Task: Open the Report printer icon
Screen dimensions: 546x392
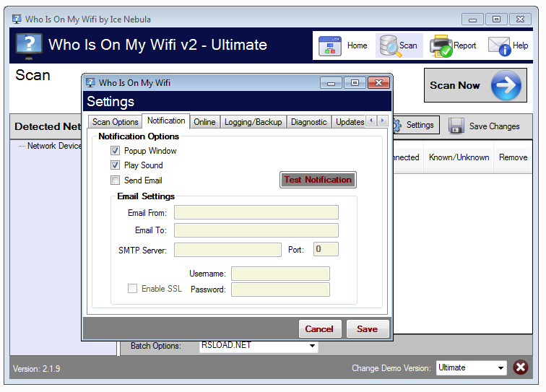Action: pyautogui.click(x=441, y=46)
